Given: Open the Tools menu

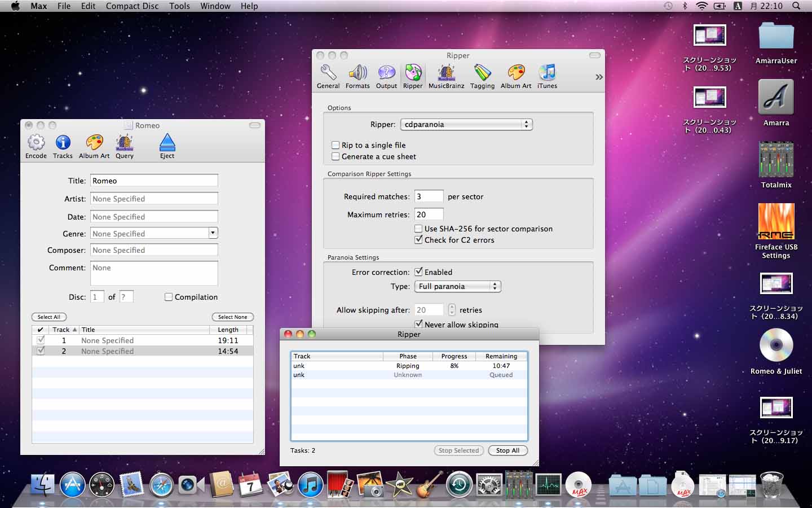Looking at the screenshot, I should coord(179,6).
